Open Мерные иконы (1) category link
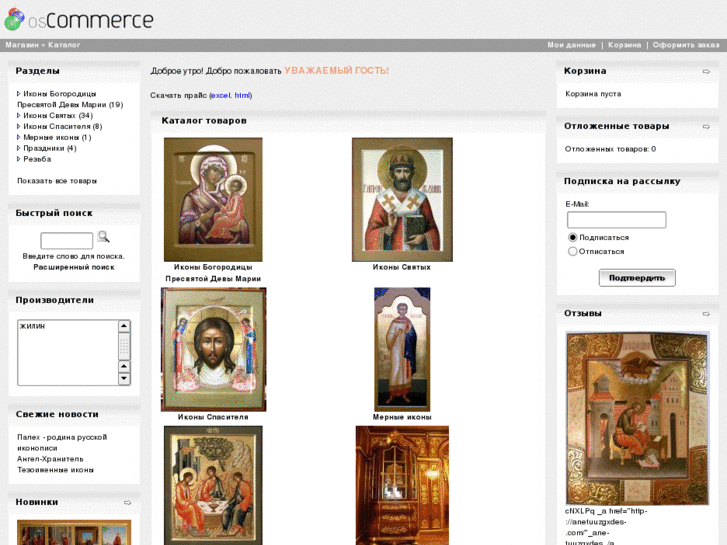Image resolution: width=727 pixels, height=545 pixels. click(57, 137)
